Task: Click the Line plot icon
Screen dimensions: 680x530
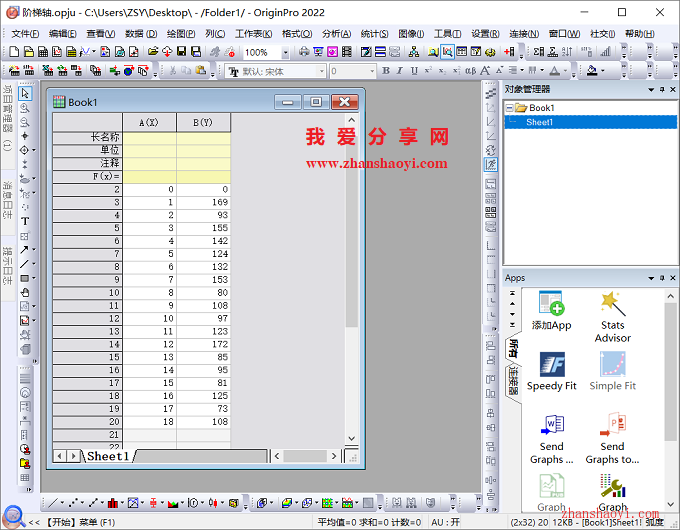Action: click(53, 503)
